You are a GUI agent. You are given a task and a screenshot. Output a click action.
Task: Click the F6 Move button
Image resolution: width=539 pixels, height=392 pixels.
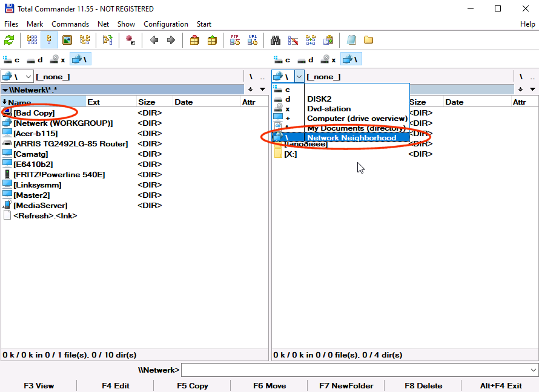click(269, 385)
